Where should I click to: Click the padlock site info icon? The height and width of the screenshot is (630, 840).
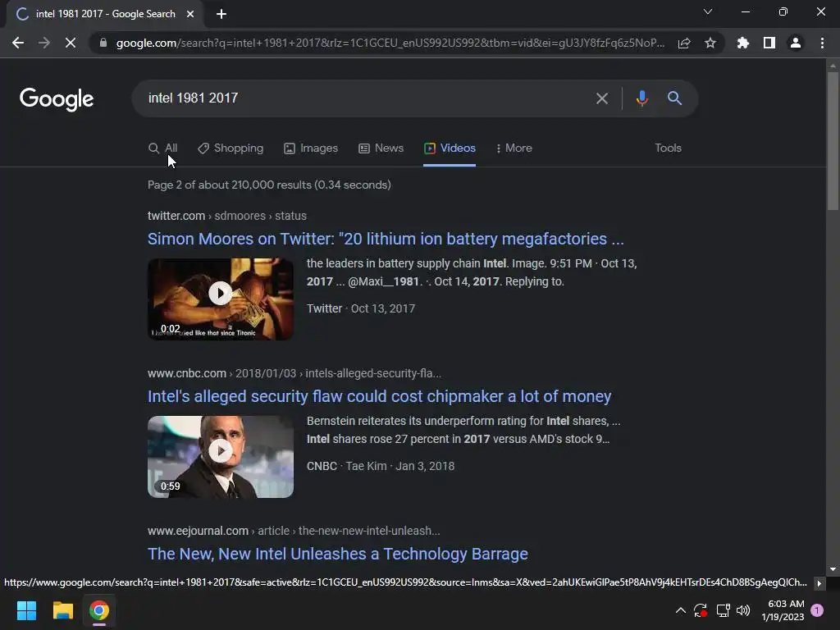point(103,43)
